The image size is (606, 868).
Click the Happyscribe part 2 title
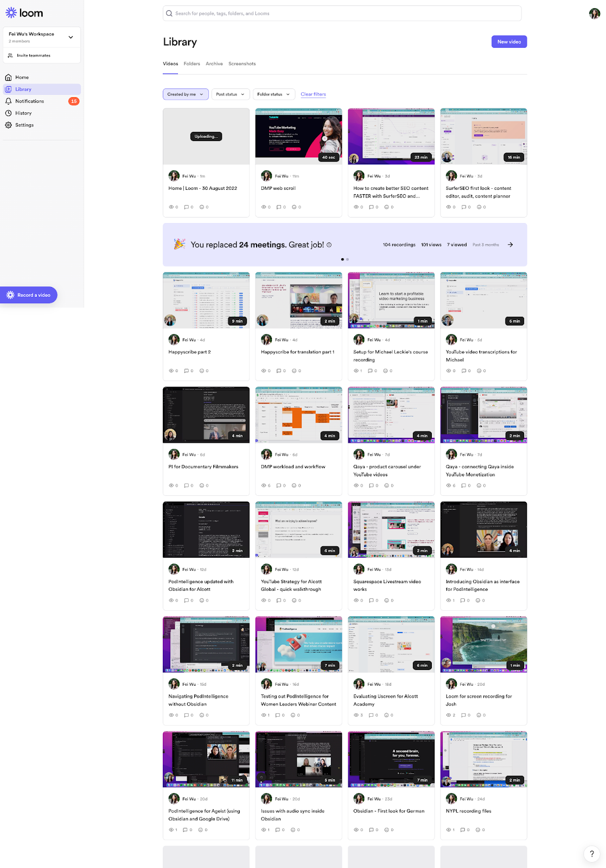click(189, 352)
